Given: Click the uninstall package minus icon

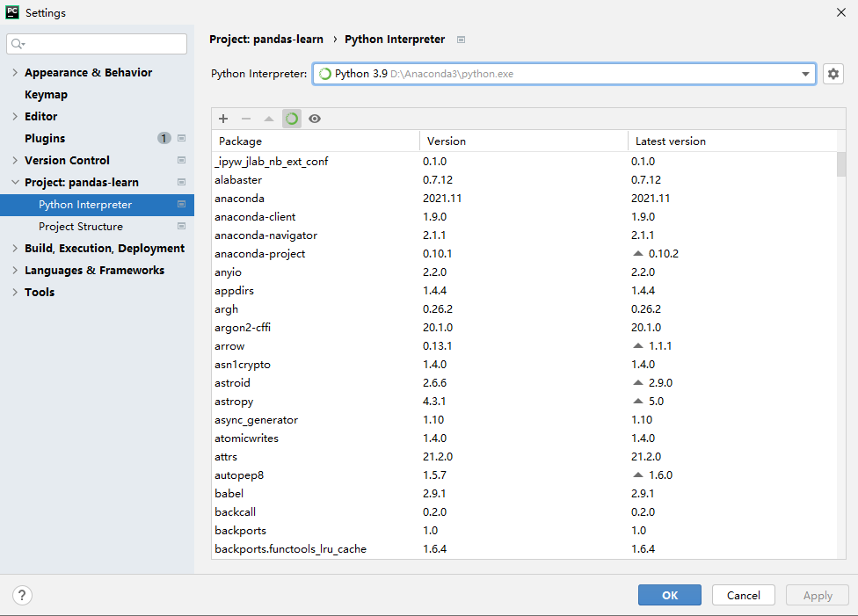Looking at the screenshot, I should point(246,119).
